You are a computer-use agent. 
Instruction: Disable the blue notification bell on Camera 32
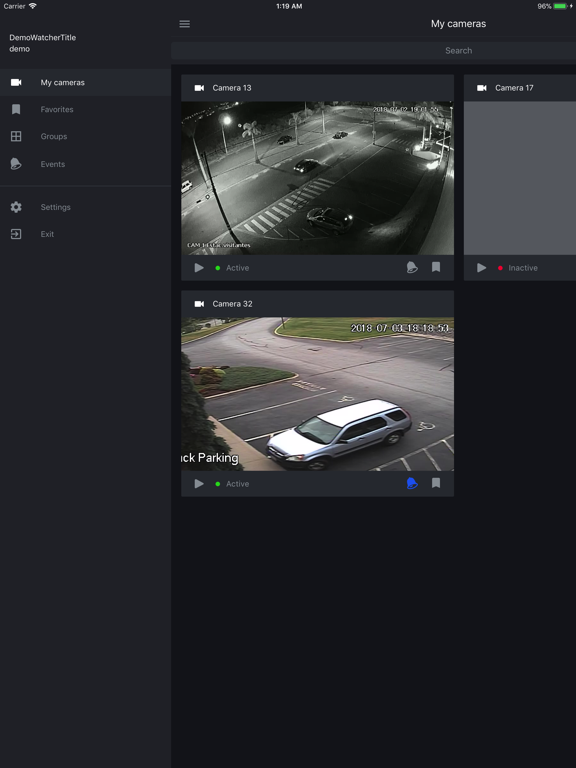[x=412, y=483]
